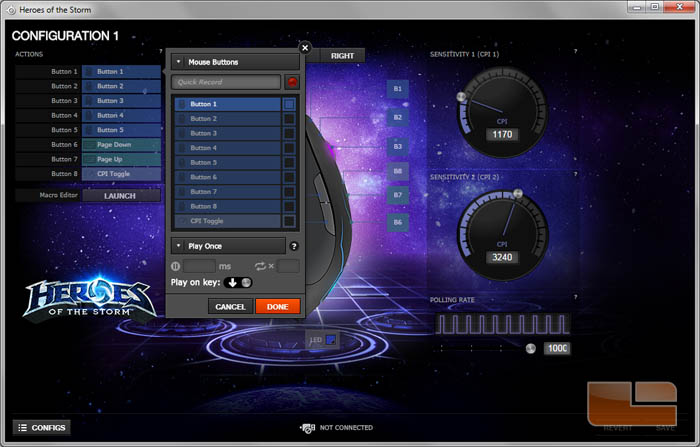Open the Page Down action for Button 6

point(121,145)
